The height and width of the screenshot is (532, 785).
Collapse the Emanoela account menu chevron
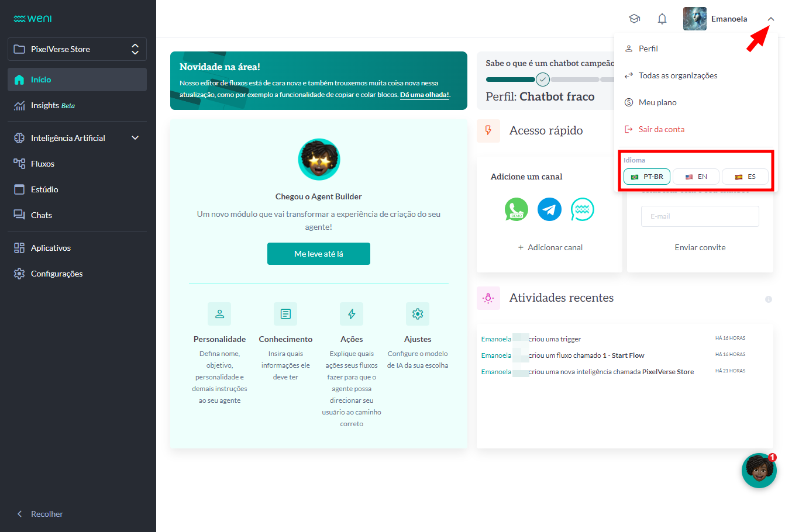point(771,19)
